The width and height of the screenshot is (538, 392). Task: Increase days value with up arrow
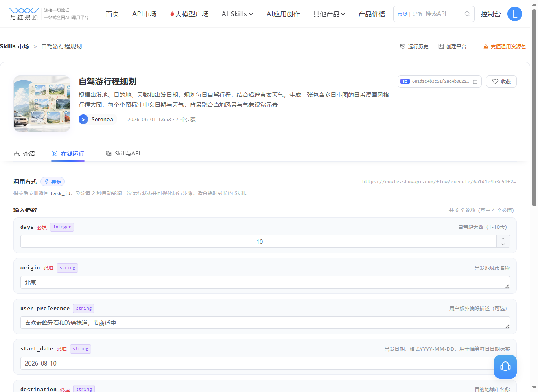pos(503,239)
